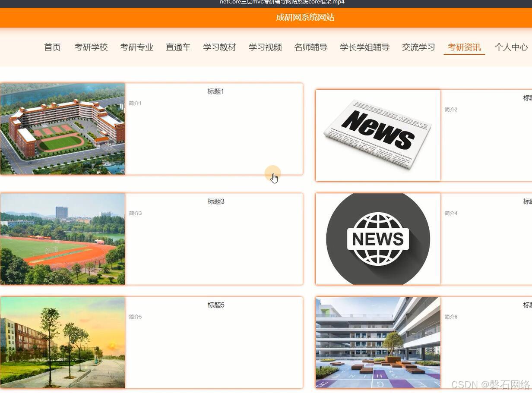Open sunset campus image for 标题5
Viewport: 532px width, 393px height.
[x=63, y=343]
